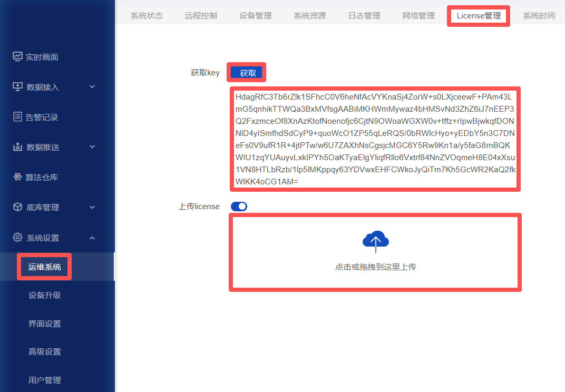Expand the 数据推送 submenu arrow

(x=92, y=147)
